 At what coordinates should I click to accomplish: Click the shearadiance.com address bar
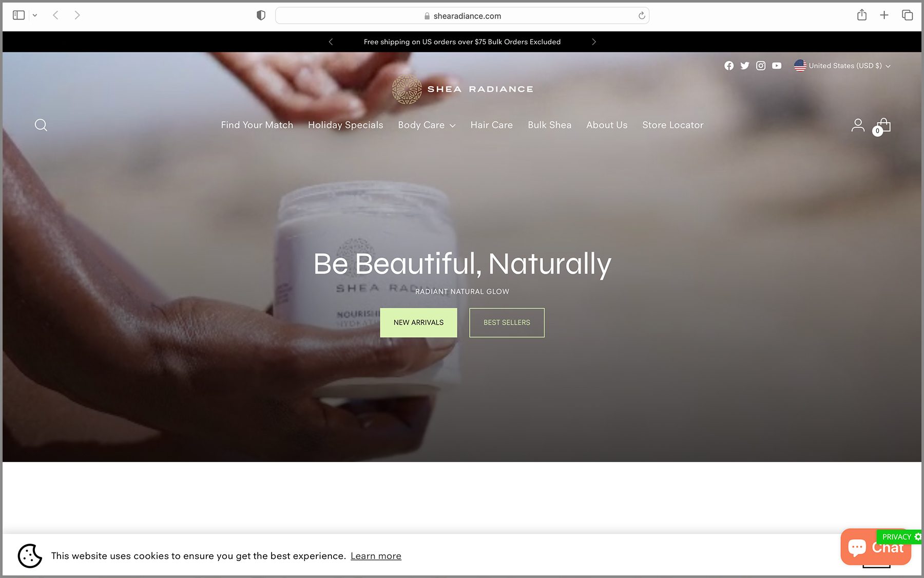point(462,16)
